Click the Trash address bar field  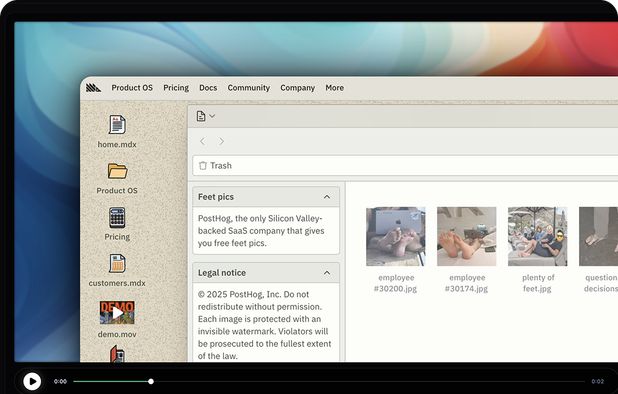pyautogui.click(x=405, y=165)
